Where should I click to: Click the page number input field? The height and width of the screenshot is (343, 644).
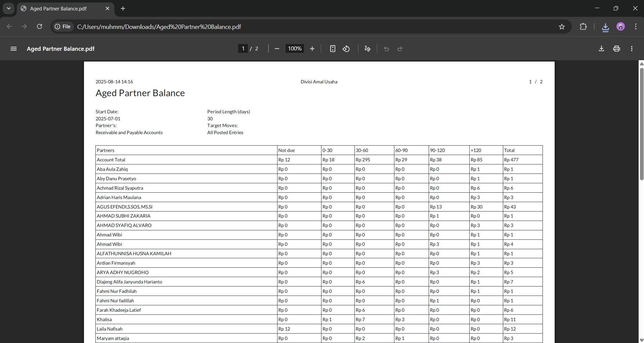pyautogui.click(x=243, y=49)
